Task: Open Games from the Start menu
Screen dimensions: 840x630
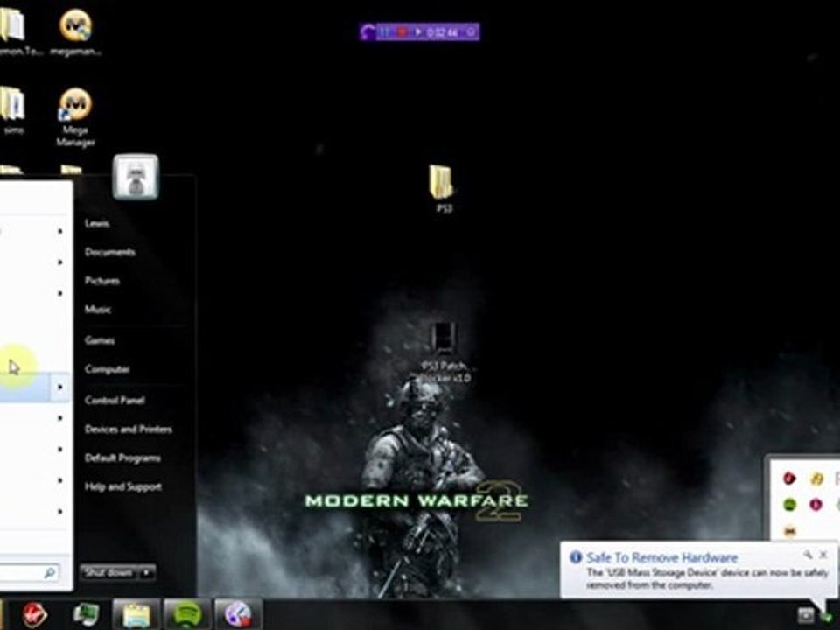Action: pyautogui.click(x=99, y=340)
